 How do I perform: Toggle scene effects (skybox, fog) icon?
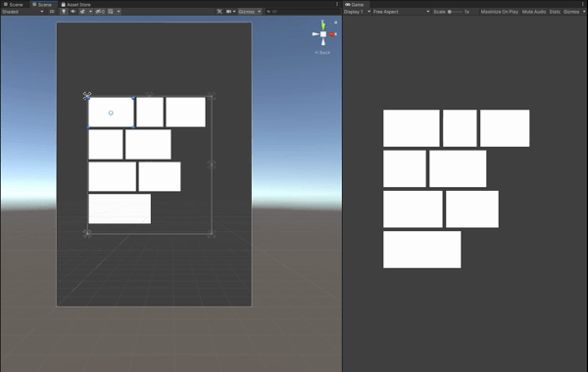click(x=82, y=12)
